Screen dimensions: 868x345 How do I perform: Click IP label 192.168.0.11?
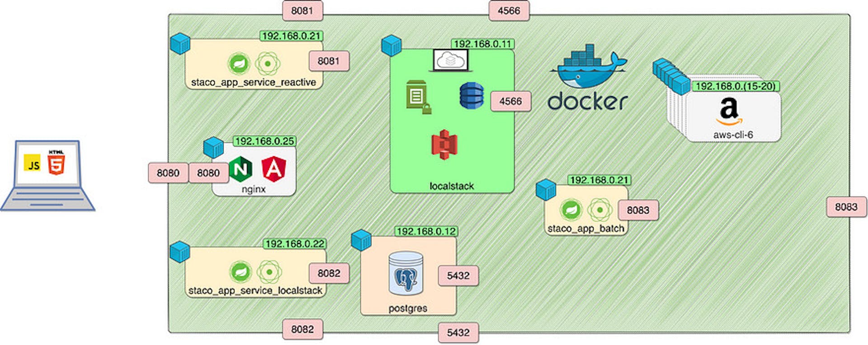tap(483, 44)
